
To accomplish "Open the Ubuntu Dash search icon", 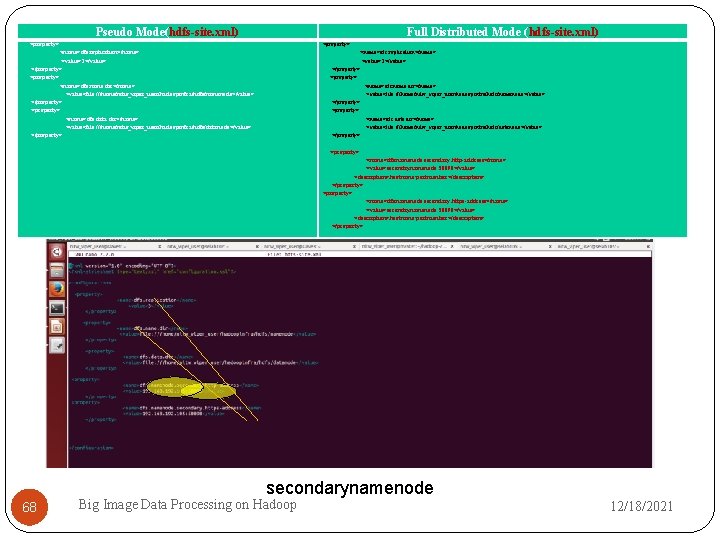I will 56,252.
